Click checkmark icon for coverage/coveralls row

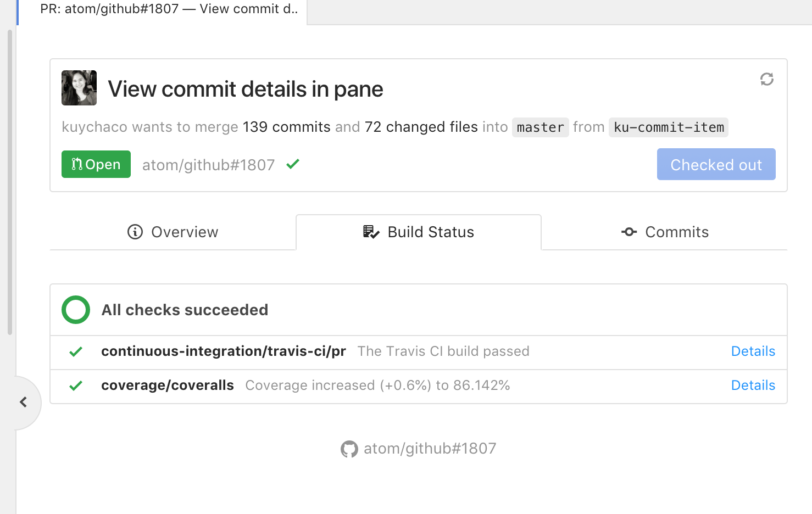[x=76, y=386]
